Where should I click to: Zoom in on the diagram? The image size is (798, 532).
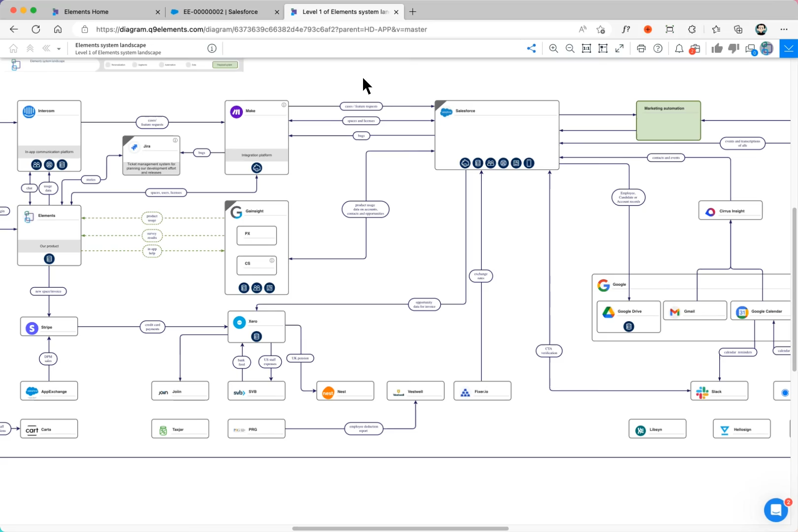pyautogui.click(x=554, y=48)
